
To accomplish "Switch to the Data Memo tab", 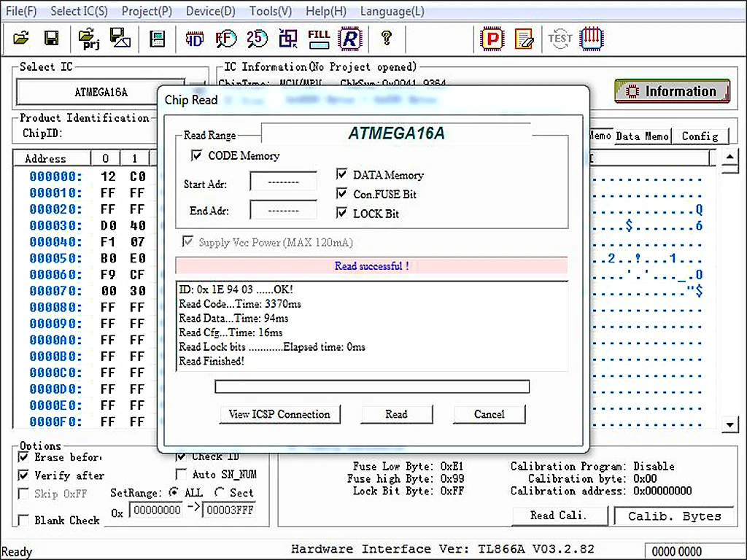I will point(642,136).
